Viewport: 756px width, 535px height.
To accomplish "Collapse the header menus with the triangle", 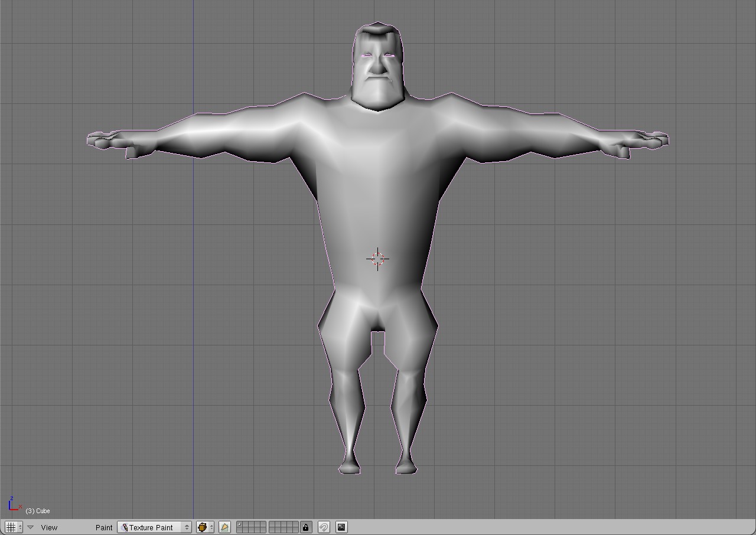I will pos(31,527).
